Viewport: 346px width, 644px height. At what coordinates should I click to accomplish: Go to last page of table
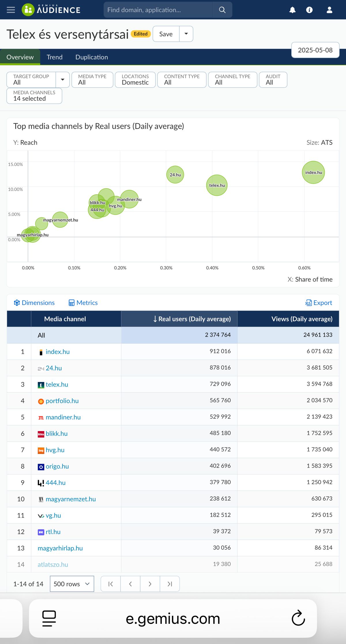point(170,584)
